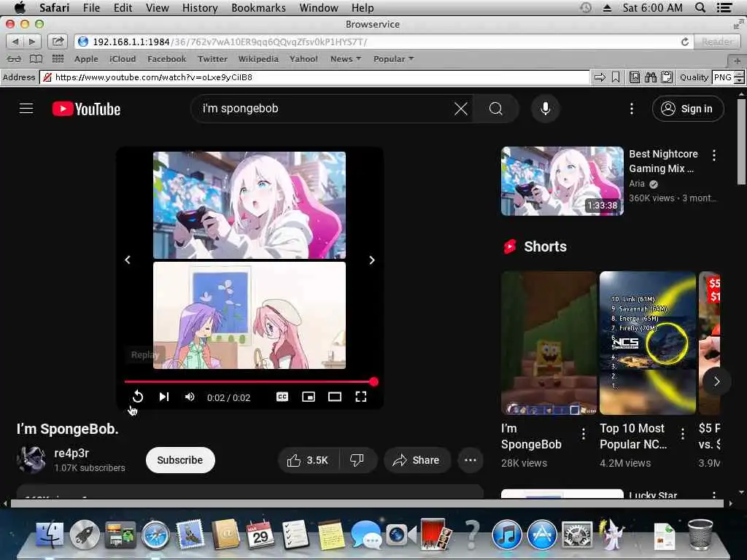Share the I'm SpongeBob video
This screenshot has height=560, width=747.
point(416,460)
